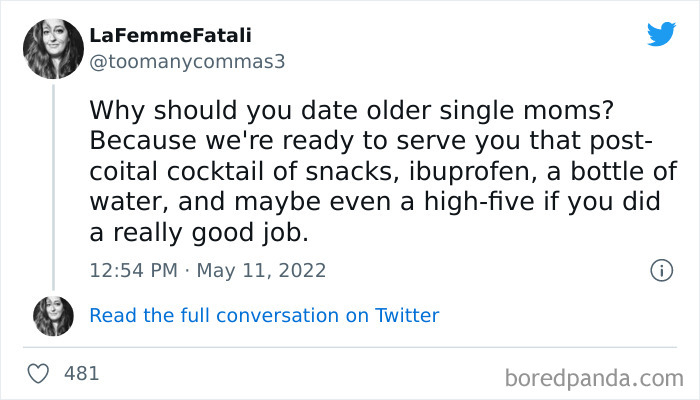Click the May 11, 2022 date

click(x=264, y=270)
